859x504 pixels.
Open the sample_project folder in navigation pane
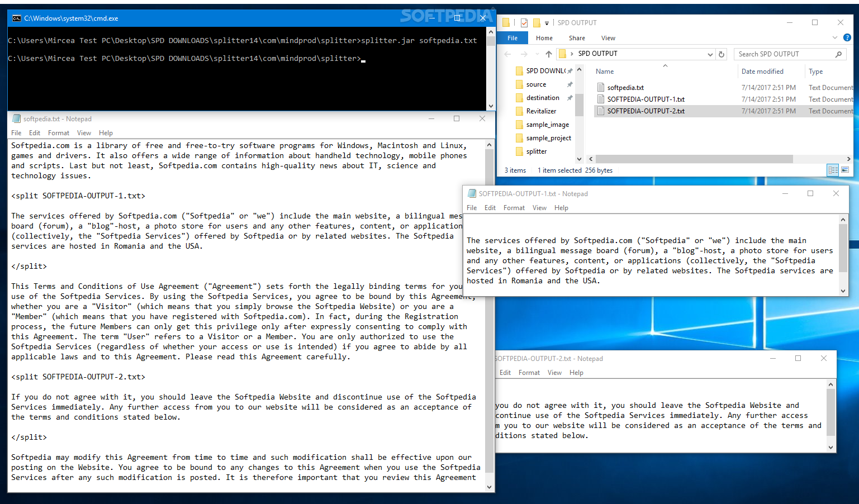tap(548, 138)
